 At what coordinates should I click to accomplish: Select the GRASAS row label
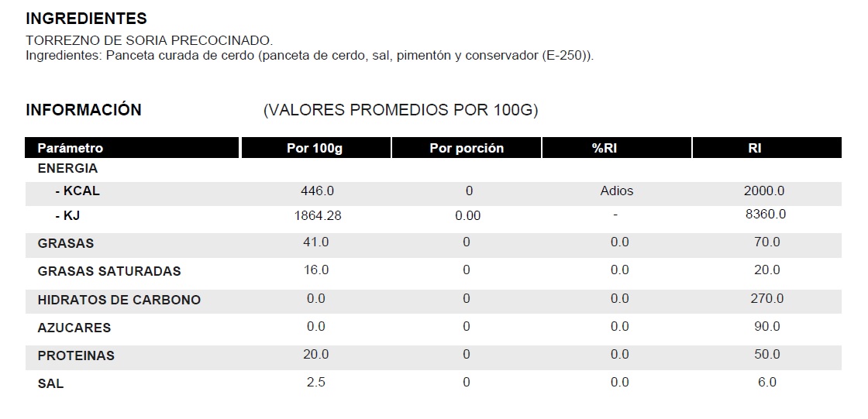[x=66, y=243]
